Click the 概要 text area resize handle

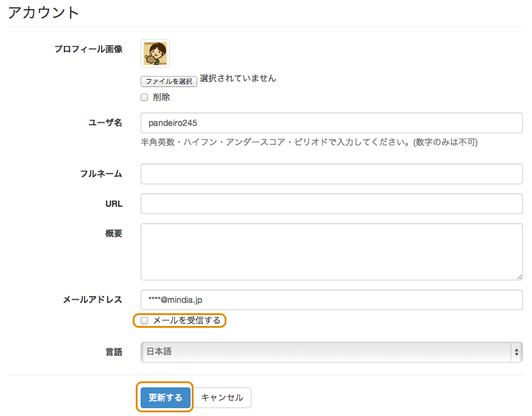point(519,276)
